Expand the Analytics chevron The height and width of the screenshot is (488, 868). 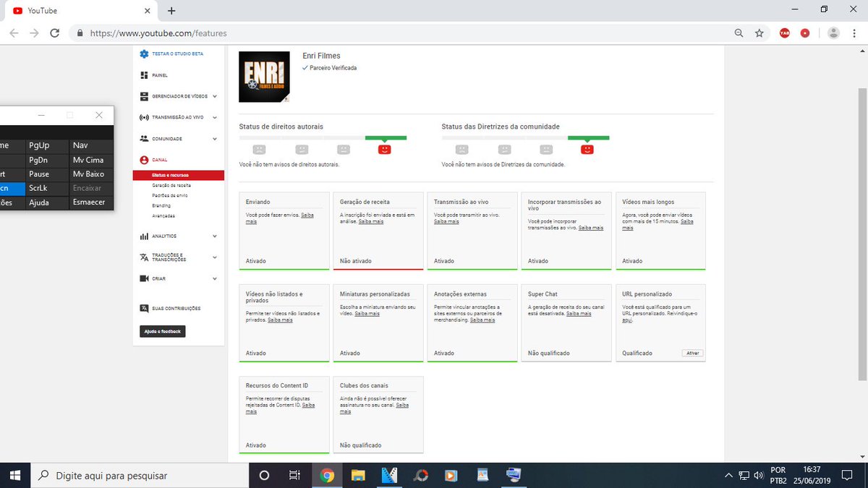[215, 236]
